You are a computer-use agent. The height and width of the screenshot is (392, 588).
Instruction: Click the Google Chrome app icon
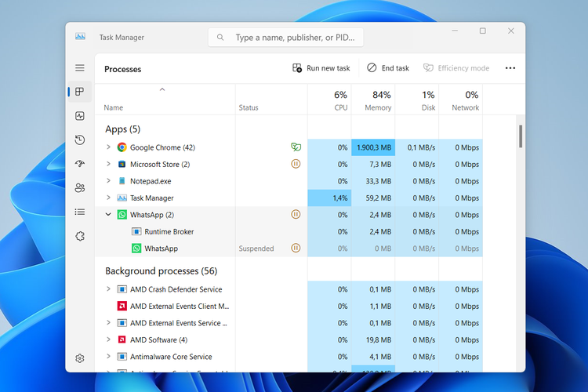click(122, 147)
